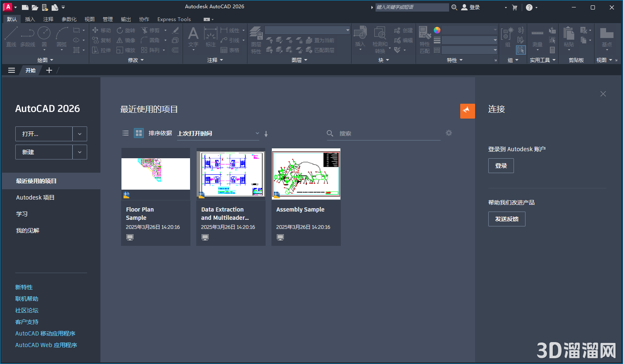
Task: Activate the 旋转 (Rotate) tool
Action: 126,30
